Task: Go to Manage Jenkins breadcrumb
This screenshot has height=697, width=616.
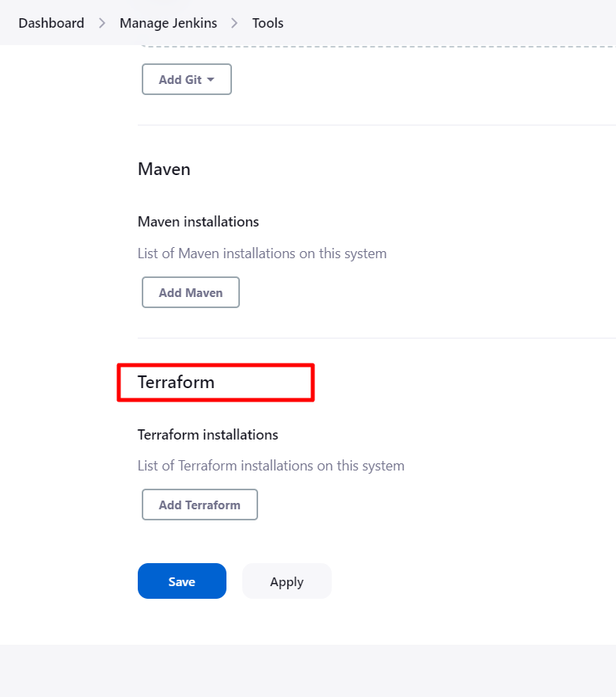Action: (169, 23)
